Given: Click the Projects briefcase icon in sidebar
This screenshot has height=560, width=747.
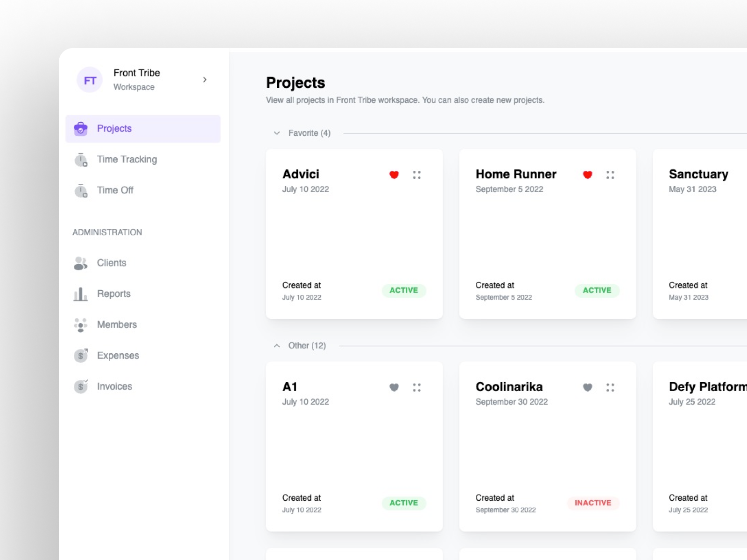Looking at the screenshot, I should coord(81,128).
